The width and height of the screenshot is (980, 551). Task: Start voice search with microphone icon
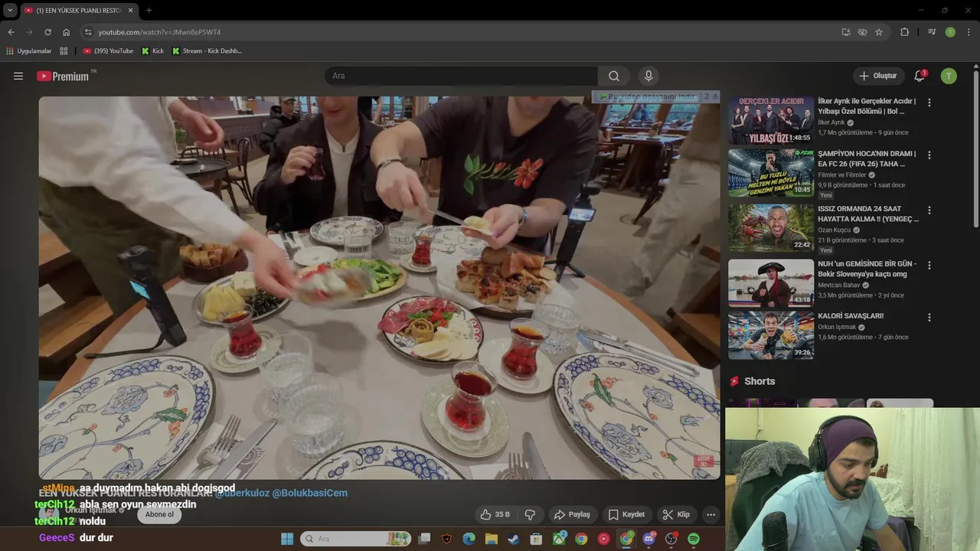coord(648,76)
